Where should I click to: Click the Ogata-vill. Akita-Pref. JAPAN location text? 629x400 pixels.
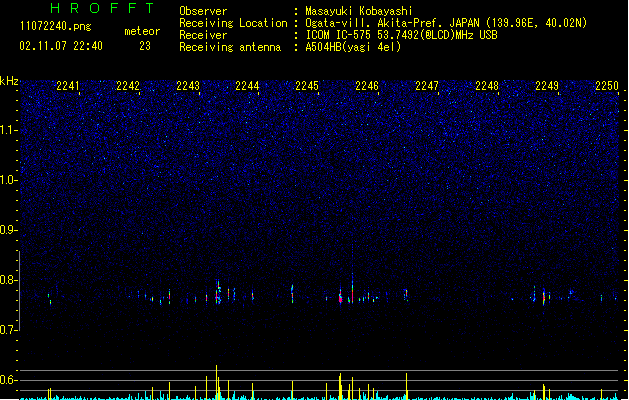pyautogui.click(x=446, y=23)
